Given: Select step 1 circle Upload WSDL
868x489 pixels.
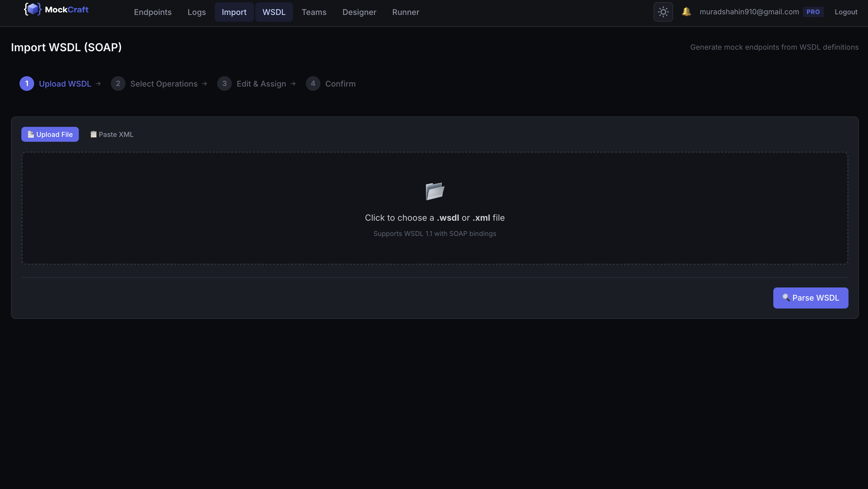Looking at the screenshot, I should (x=26, y=84).
